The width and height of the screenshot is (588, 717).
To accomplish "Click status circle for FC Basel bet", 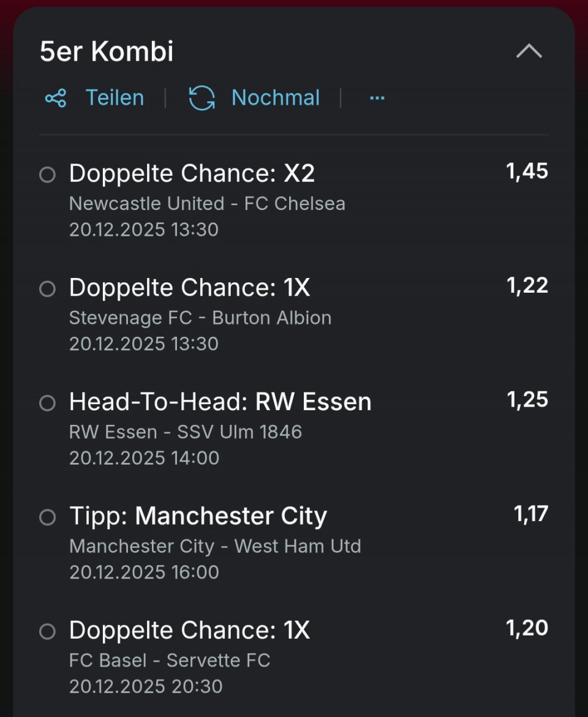I will point(47,631).
